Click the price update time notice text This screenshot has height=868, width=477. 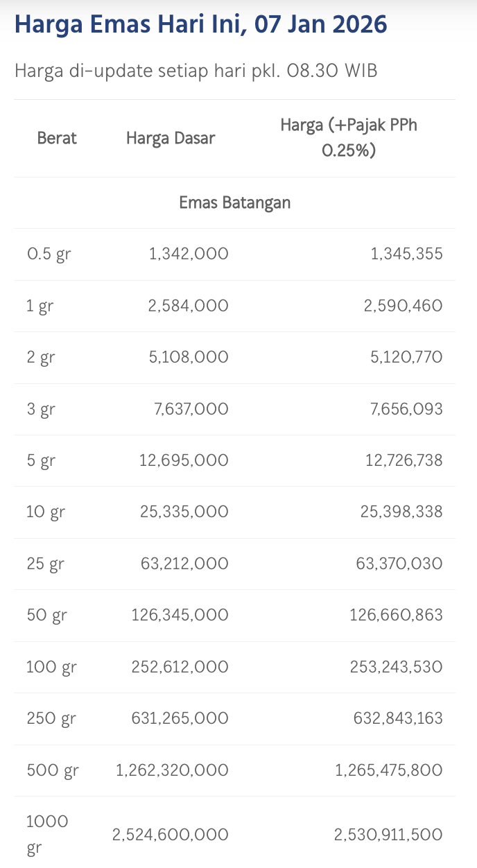pos(196,71)
